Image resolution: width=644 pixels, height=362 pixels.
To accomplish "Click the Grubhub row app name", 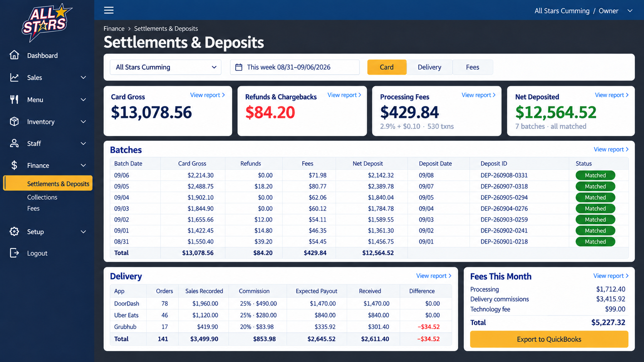I will tap(125, 327).
